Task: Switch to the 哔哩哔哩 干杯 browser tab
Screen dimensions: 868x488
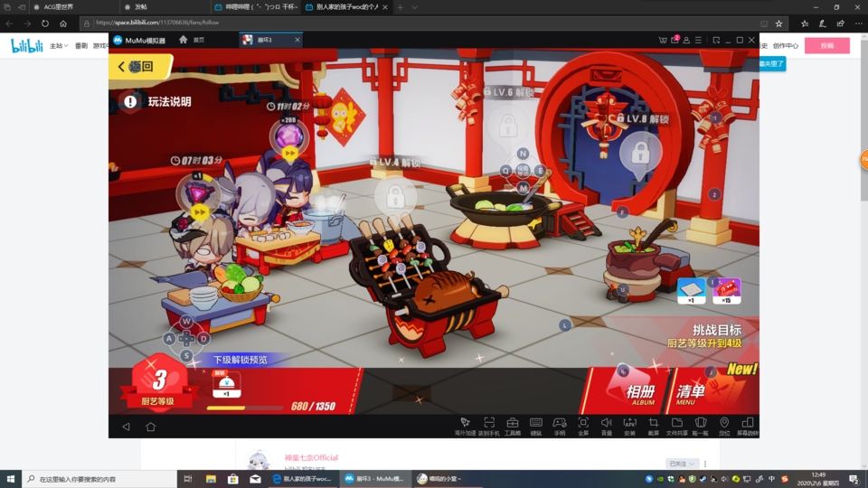Action: [x=257, y=7]
